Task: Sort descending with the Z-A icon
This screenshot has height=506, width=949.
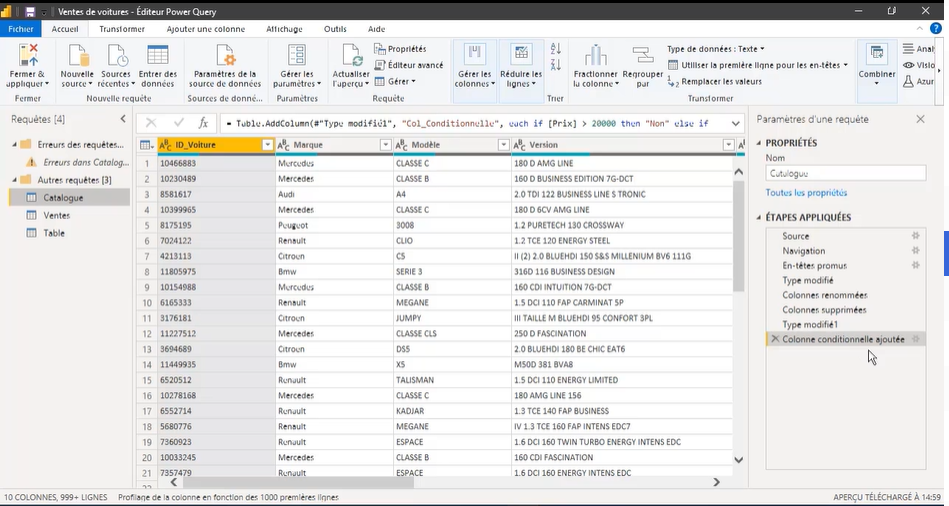Action: click(x=556, y=64)
